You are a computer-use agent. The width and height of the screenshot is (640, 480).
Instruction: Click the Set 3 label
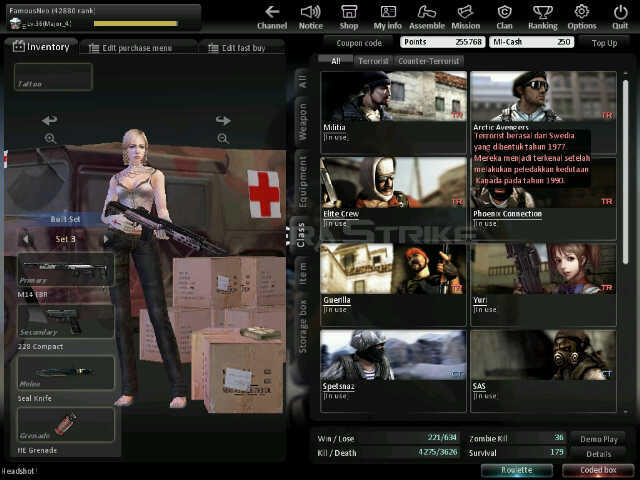coord(65,239)
